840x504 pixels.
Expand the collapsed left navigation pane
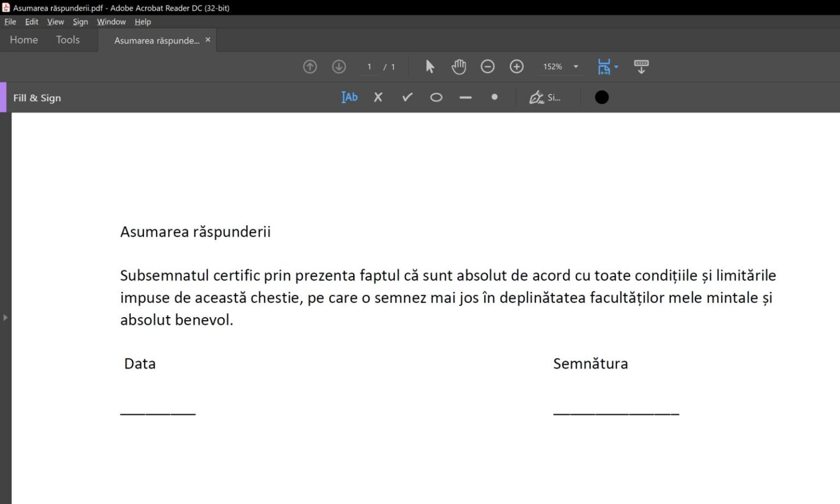4,317
